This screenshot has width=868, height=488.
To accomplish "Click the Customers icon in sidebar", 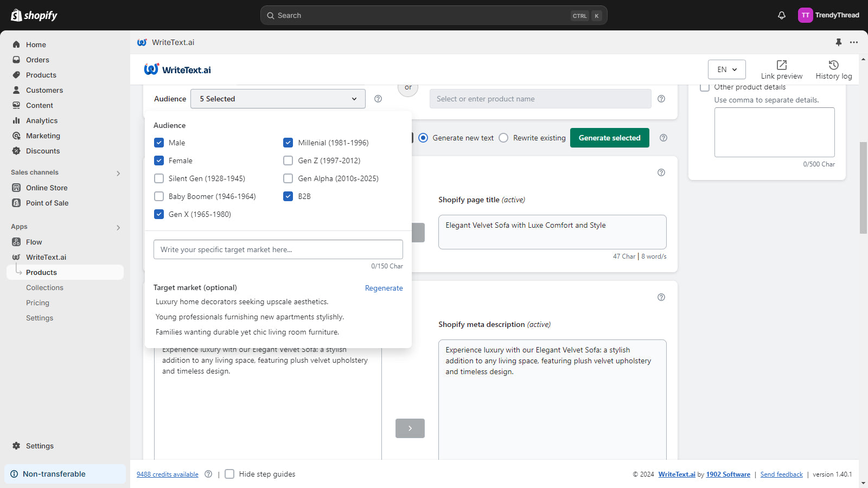I will pos(16,90).
